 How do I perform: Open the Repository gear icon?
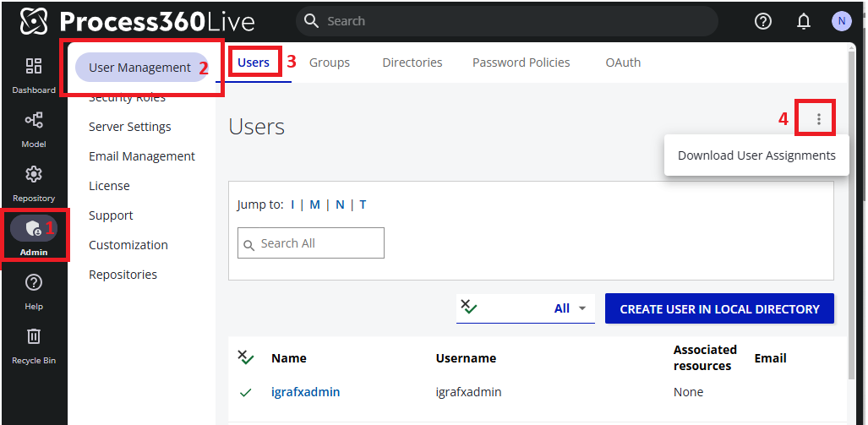point(34,175)
